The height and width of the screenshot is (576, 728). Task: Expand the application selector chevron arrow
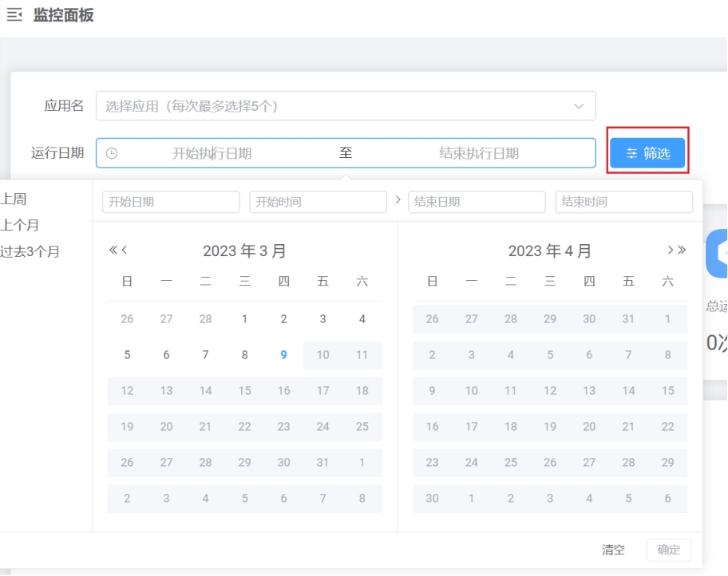click(579, 106)
